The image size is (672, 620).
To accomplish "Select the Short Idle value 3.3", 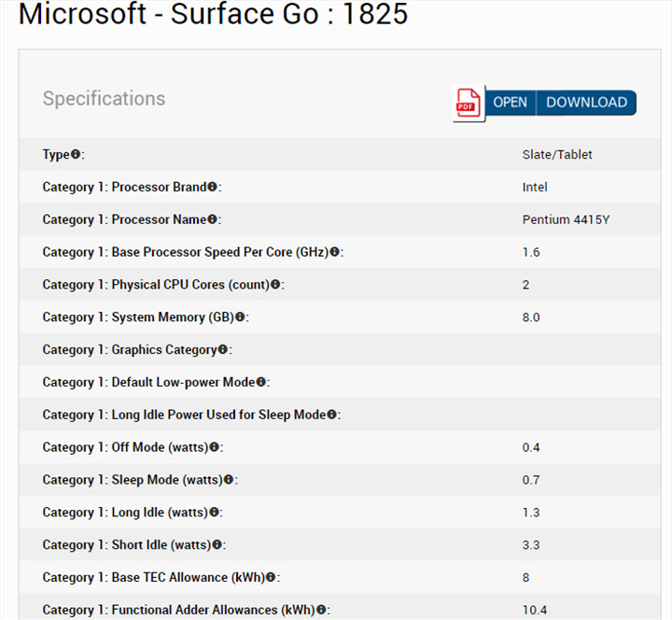I will (x=531, y=545).
